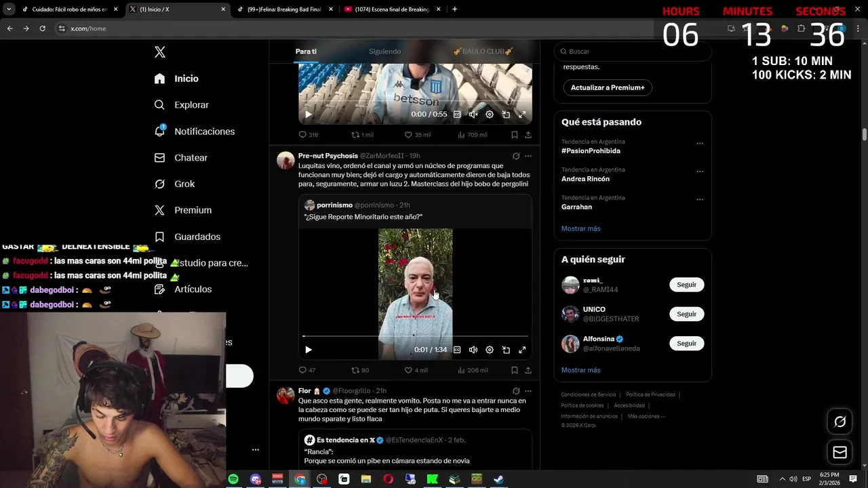The image size is (868, 488).
Task: Go to Inicio in sidebar
Action: click(x=176, y=79)
